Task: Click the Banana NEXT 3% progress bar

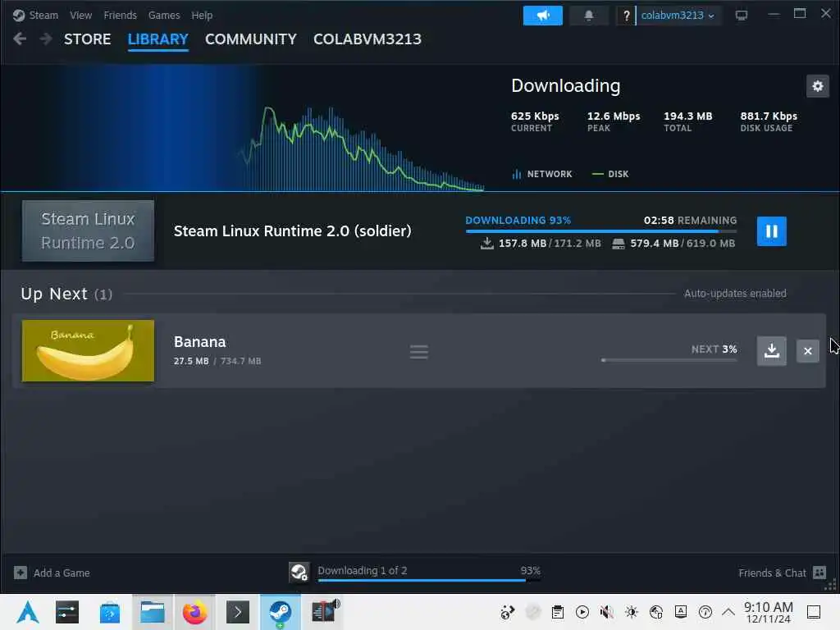Action: pos(669,360)
